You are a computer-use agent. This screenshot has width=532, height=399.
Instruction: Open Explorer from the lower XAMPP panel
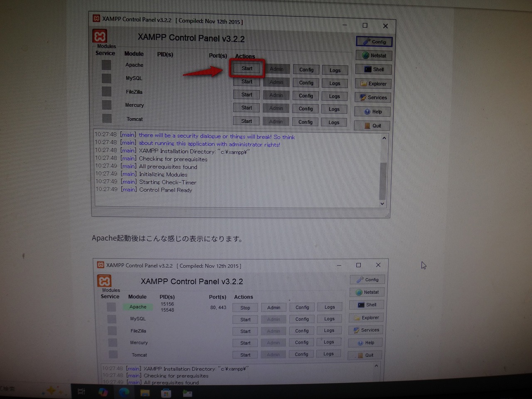[x=366, y=318]
